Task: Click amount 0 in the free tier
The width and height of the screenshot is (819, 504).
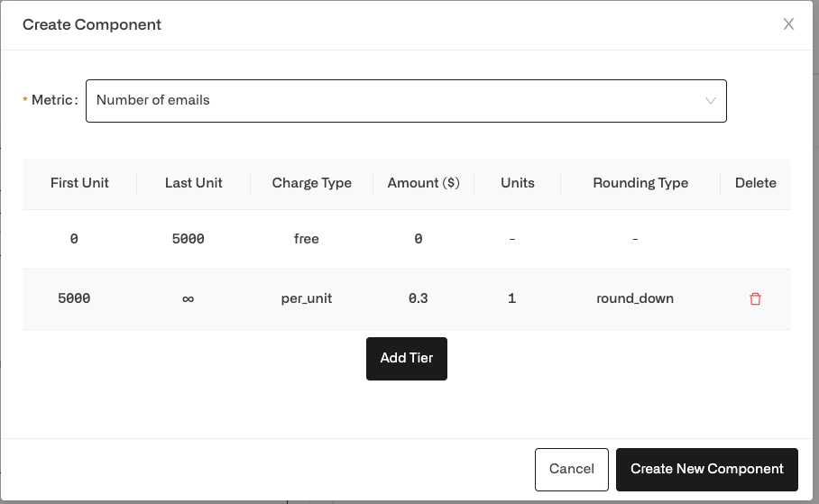Action: coord(419,239)
